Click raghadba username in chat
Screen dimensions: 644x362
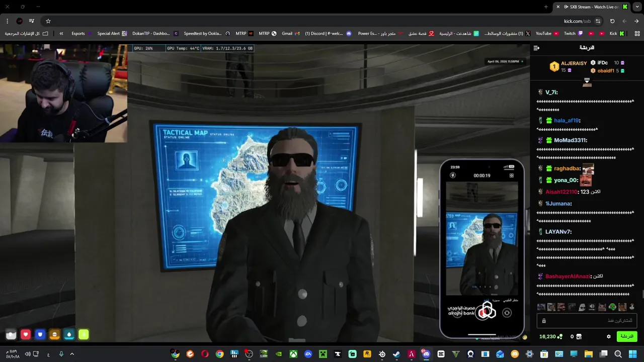[x=567, y=169]
